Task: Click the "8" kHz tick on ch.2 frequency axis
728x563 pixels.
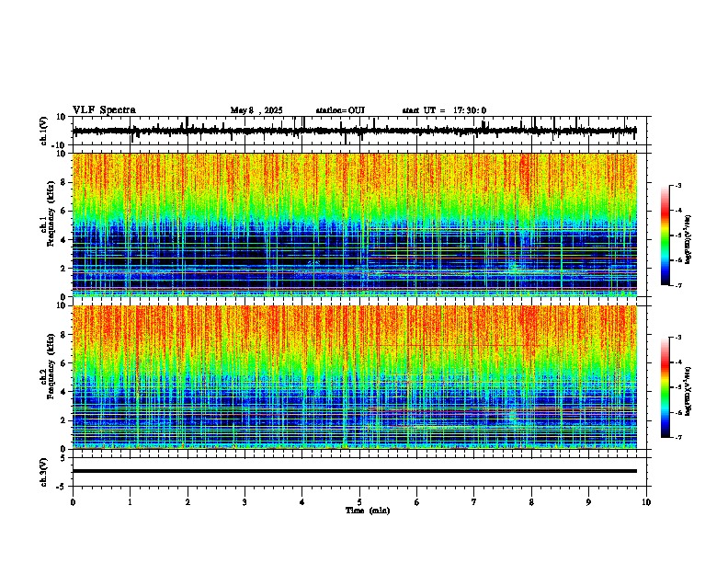Action: point(63,335)
